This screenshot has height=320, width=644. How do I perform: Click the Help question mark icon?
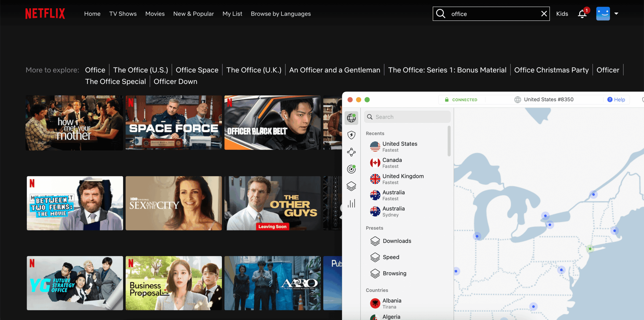610,100
